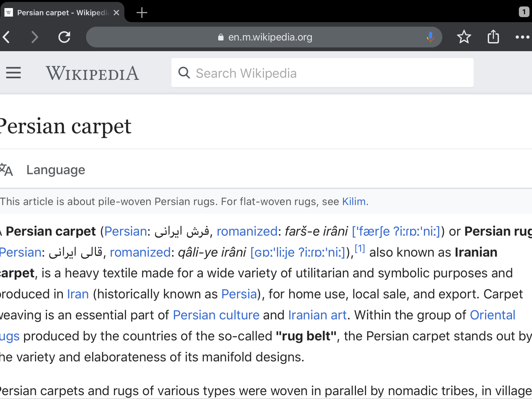The height and width of the screenshot is (399, 532).
Task: Click the Persian carpet page heading
Action: coord(65,127)
